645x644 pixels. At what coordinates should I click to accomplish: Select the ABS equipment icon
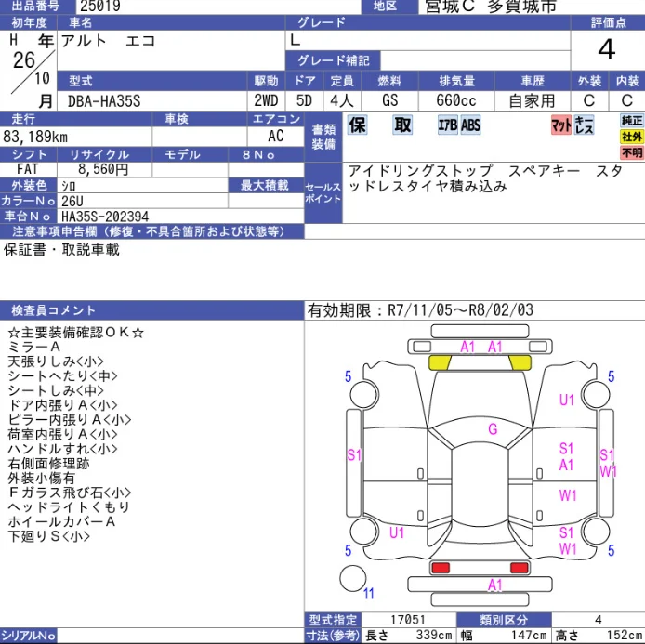pyautogui.click(x=470, y=125)
